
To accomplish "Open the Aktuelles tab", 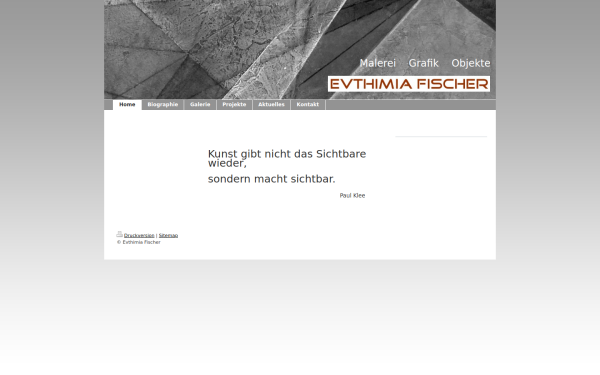I will click(271, 104).
